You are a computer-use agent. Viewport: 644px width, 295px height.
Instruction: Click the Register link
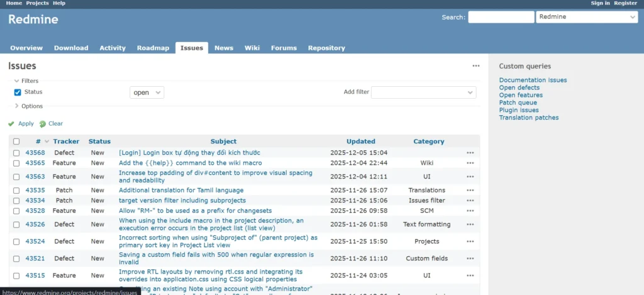626,3
